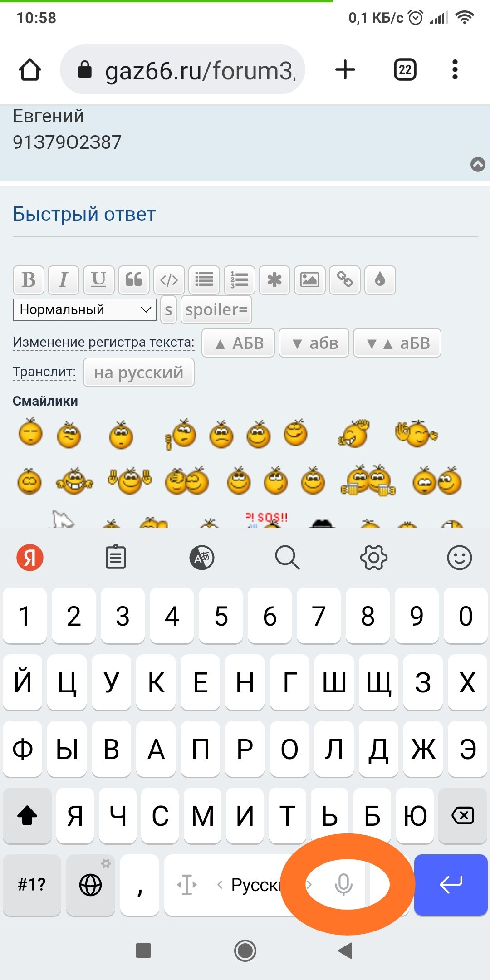Open font color picker drop icon
The image size is (490, 980).
[380, 280]
